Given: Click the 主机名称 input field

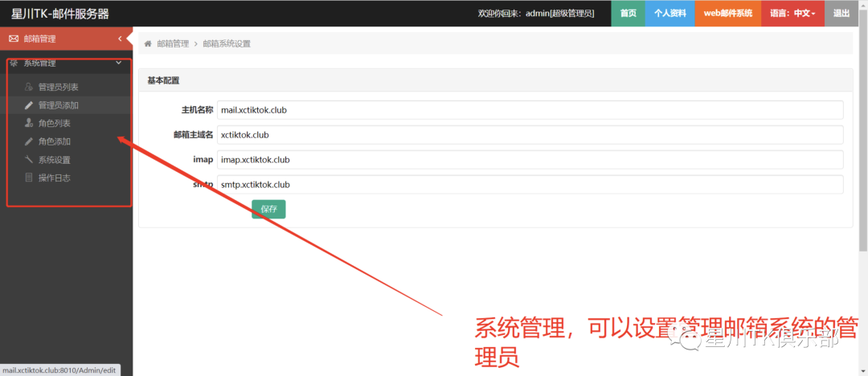Looking at the screenshot, I should click(x=530, y=109).
